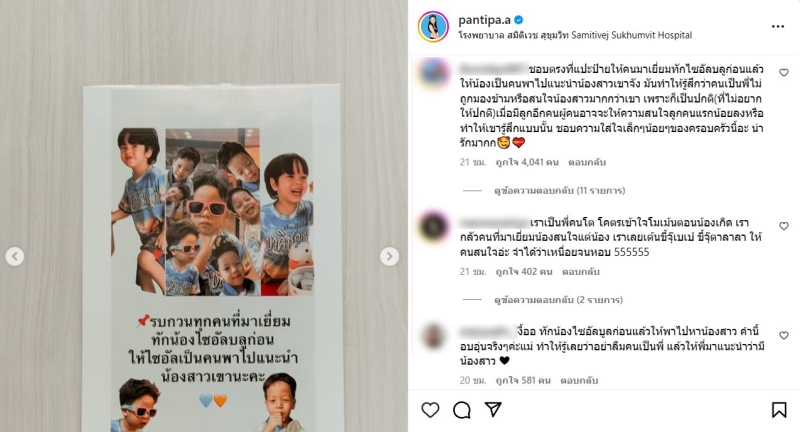Screen dimensions: 800x432
Task: Like the third comment with 581 likes
Action: pos(784,335)
